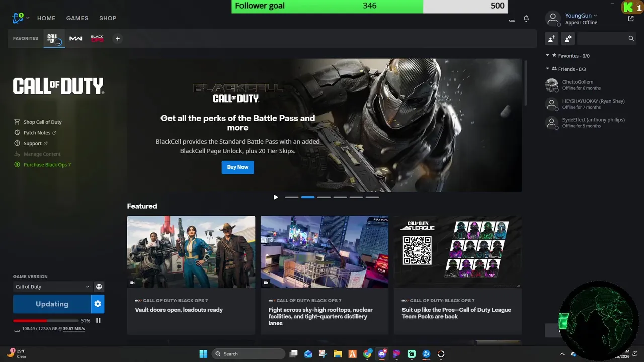Viewport: 644px width, 362px height.
Task: Pop out the social panel
Action: pyautogui.click(x=631, y=19)
